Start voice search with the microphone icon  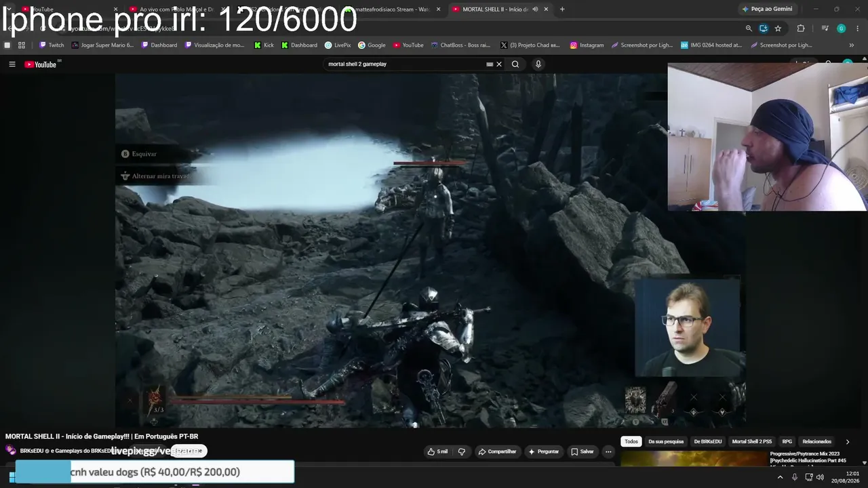538,64
